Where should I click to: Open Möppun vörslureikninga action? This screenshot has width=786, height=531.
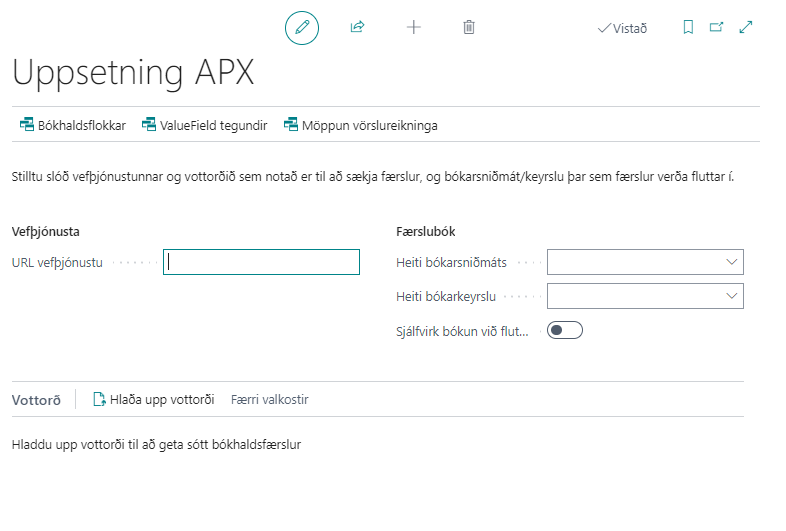tap(360, 125)
